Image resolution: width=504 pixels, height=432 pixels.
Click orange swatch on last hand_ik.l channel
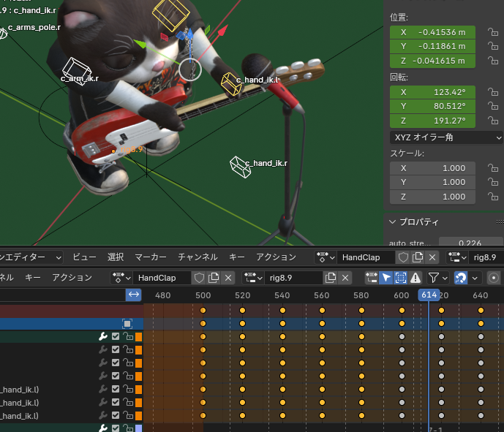[138, 415]
